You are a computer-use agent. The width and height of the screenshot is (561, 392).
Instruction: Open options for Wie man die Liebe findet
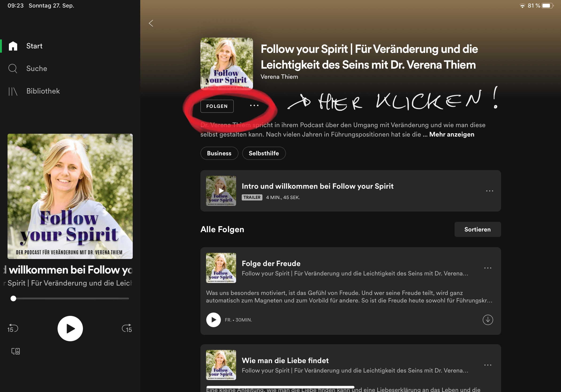coord(488,365)
